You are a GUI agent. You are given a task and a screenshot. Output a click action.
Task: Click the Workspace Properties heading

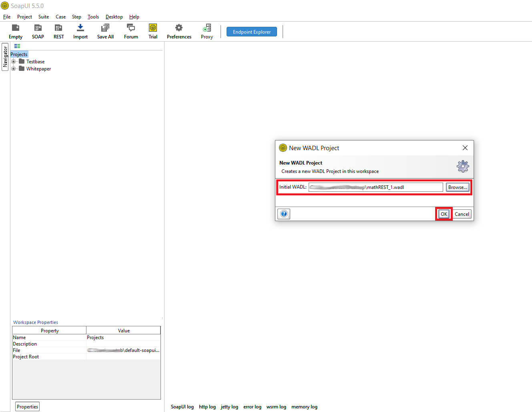36,322
